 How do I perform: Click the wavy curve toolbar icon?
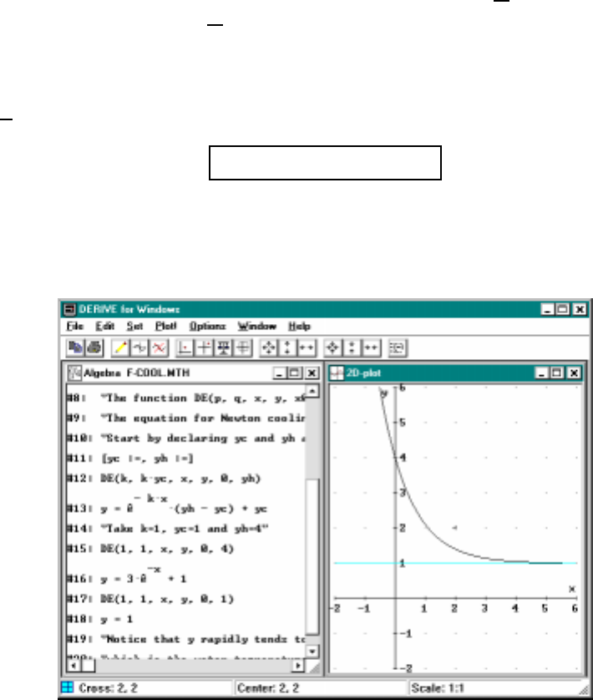click(139, 347)
